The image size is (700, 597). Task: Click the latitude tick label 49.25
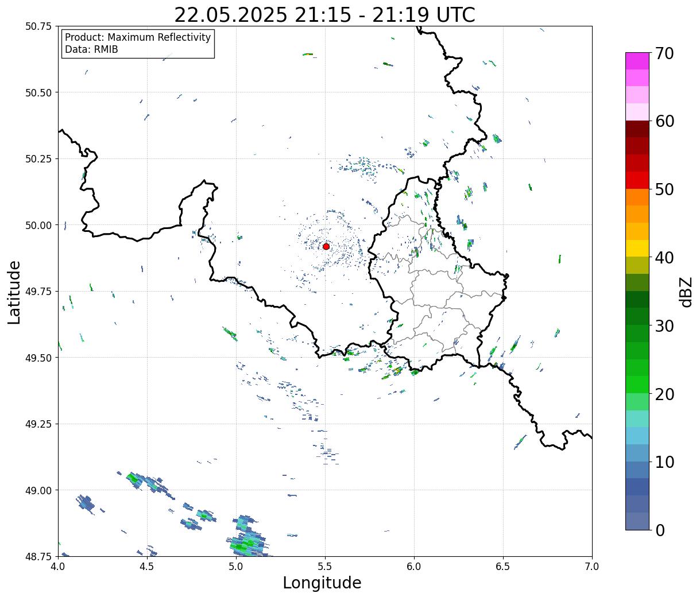38,424
